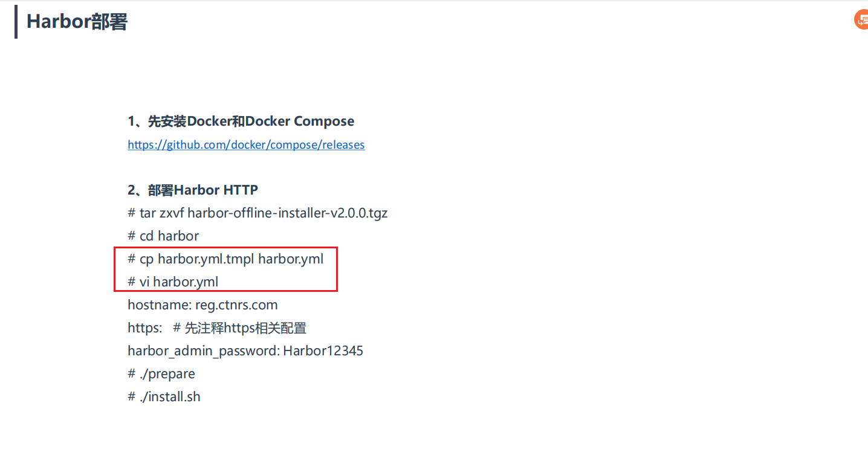Image resolution: width=868 pixels, height=455 pixels.
Task: Click the tar zxvf harbor-offline-installer line
Action: pos(257,213)
